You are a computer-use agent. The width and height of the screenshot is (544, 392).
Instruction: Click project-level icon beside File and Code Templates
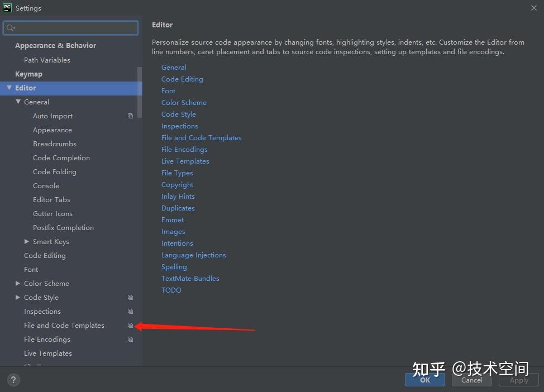pos(131,325)
